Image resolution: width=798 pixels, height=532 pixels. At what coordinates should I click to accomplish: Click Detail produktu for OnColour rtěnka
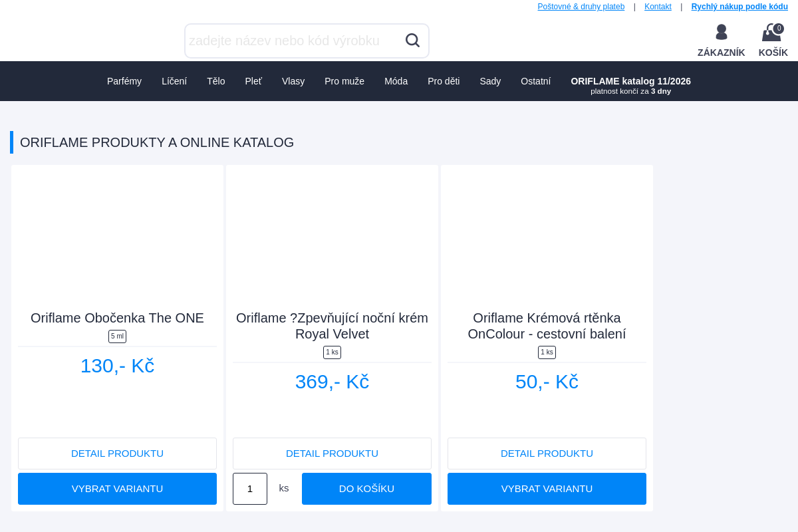point(547,454)
